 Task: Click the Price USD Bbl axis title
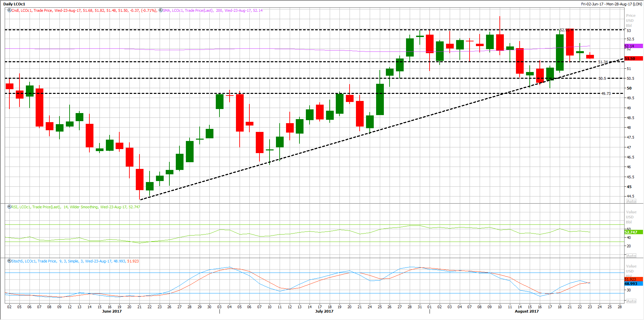tap(631, 21)
